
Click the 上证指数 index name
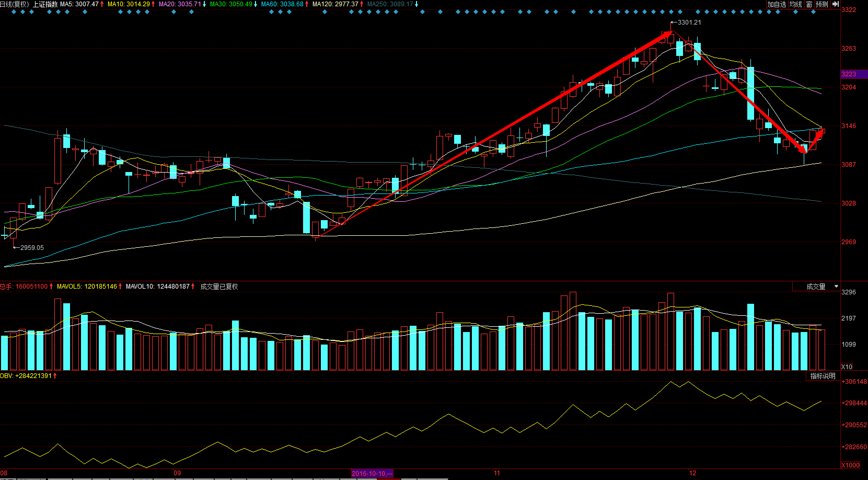tap(45, 4)
